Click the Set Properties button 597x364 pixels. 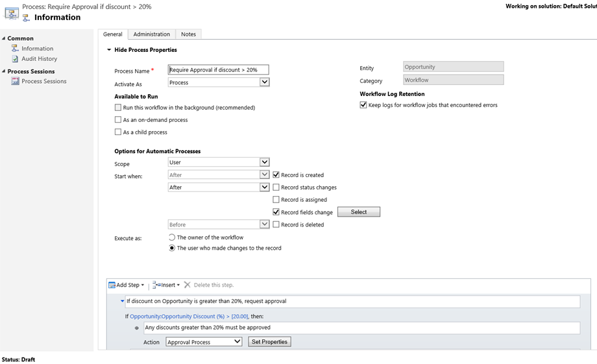coord(269,342)
